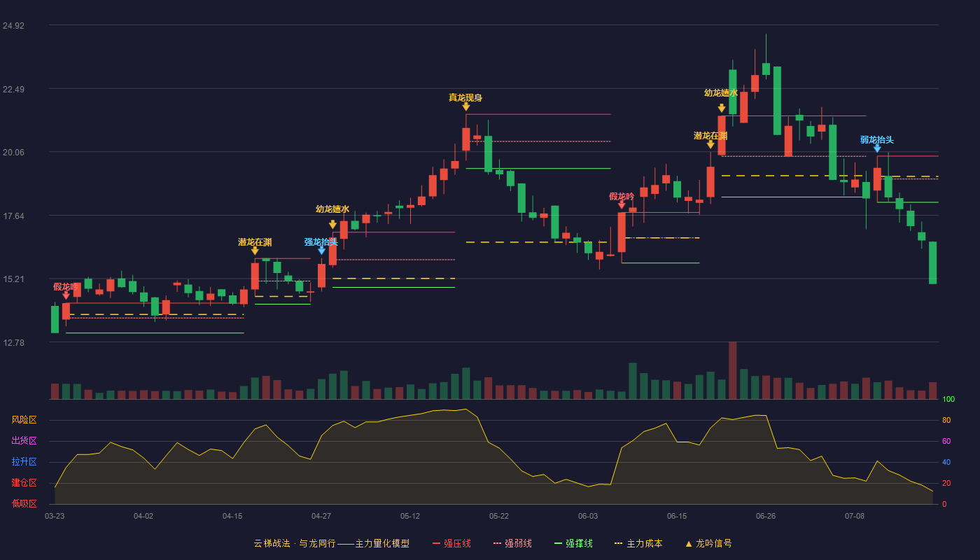Click the blue 40 indicator axis value
This screenshot has height=560, width=980.
point(946,463)
